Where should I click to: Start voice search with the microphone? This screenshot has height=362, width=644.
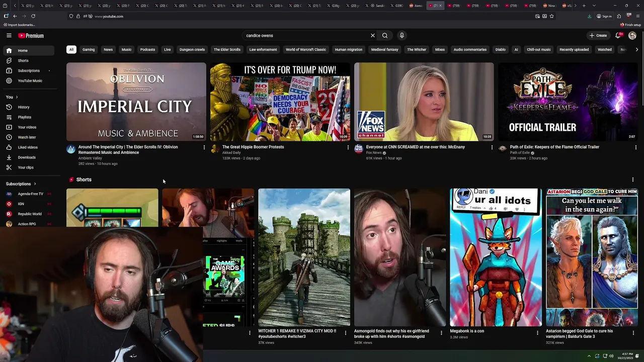401,36
